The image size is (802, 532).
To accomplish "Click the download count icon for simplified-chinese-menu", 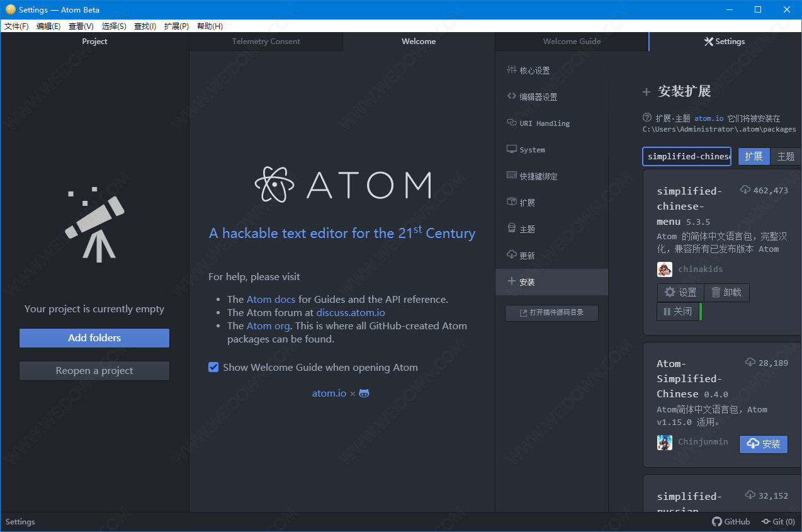I will pyautogui.click(x=745, y=190).
